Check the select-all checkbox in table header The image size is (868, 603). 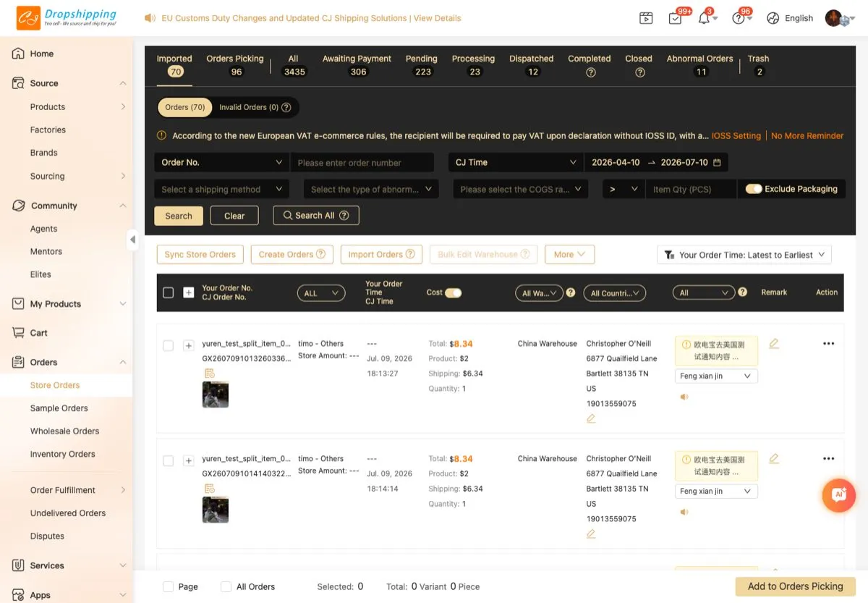tap(169, 292)
